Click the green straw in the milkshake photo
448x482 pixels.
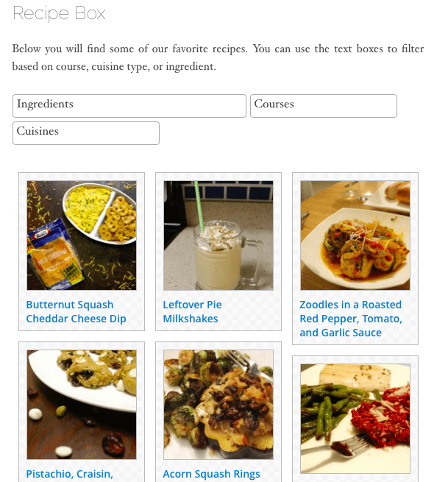tap(199, 206)
